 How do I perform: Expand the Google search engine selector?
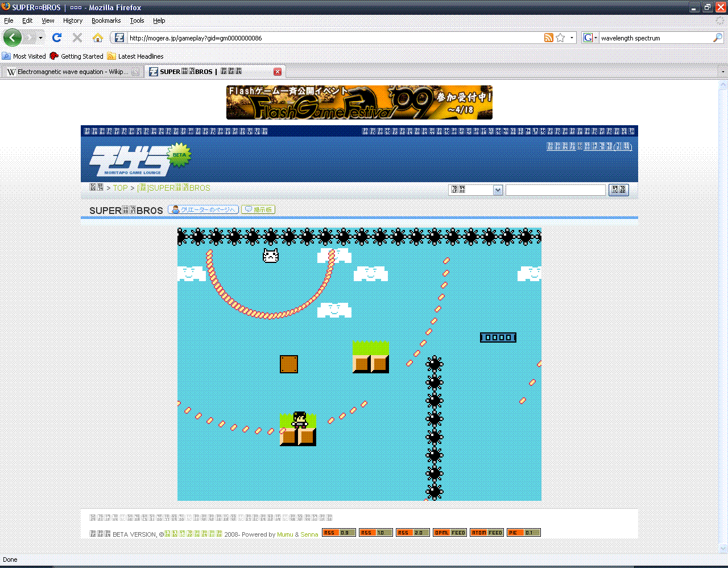[590, 38]
